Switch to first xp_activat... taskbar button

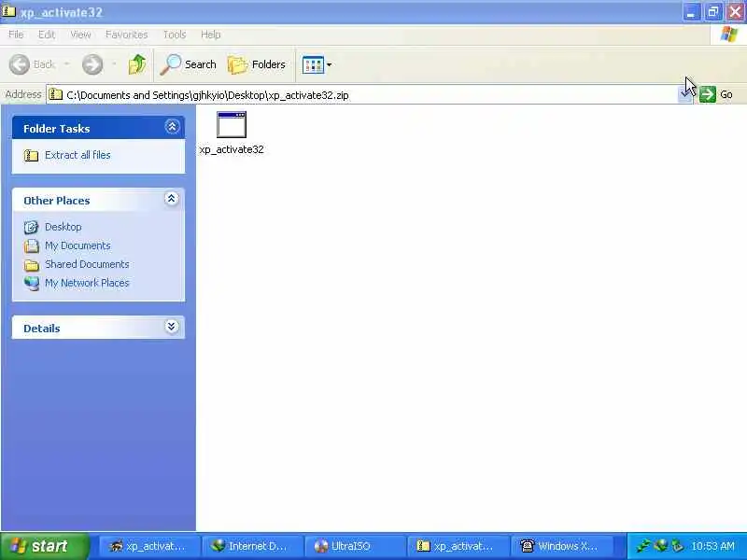[x=148, y=546]
